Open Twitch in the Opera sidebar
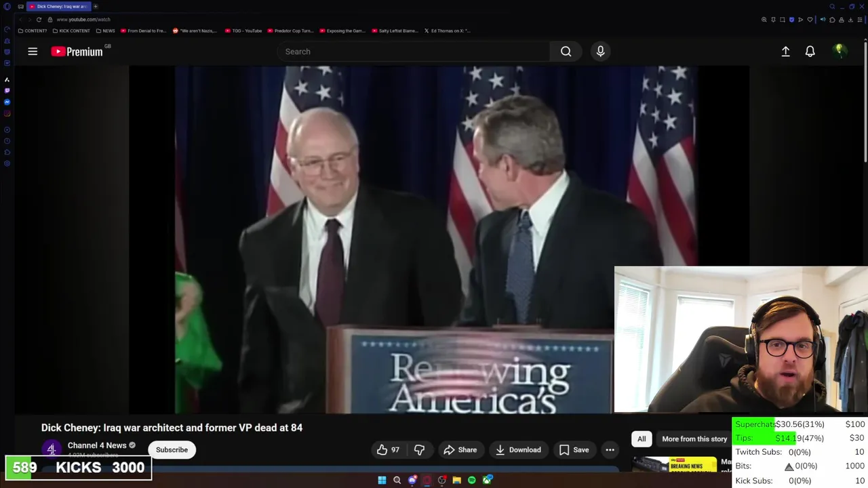Screen dimensions: 868x488 pos(7,91)
